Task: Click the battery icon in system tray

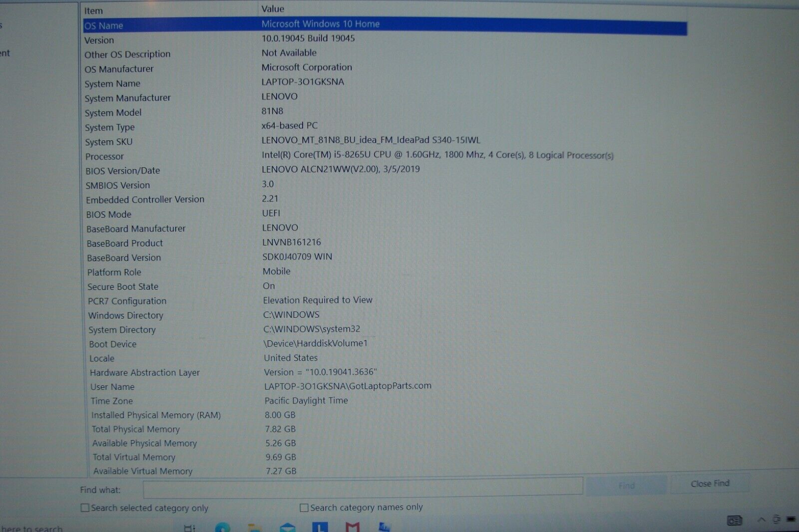Action: (791, 520)
